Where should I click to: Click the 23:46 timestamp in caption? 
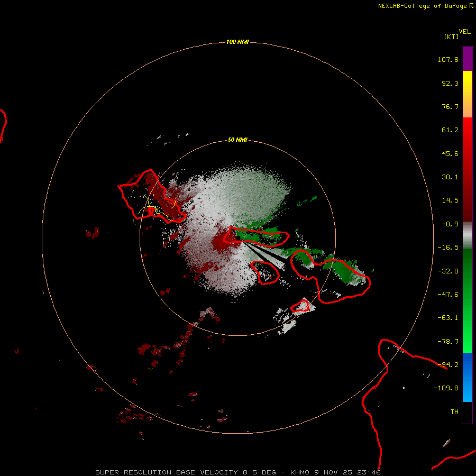[x=369, y=472]
